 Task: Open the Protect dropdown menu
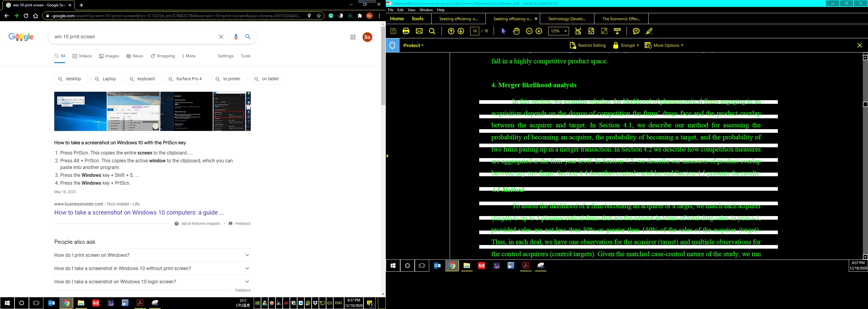(x=414, y=45)
